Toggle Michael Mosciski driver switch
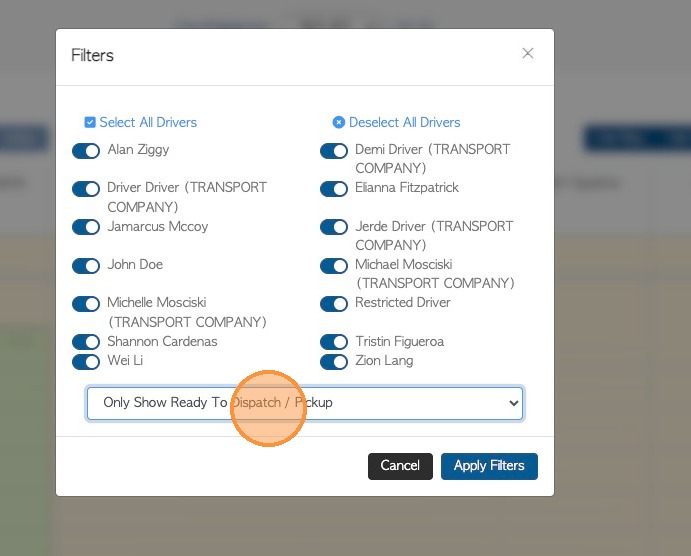Screen dimensions: 691x556 click(x=334, y=266)
